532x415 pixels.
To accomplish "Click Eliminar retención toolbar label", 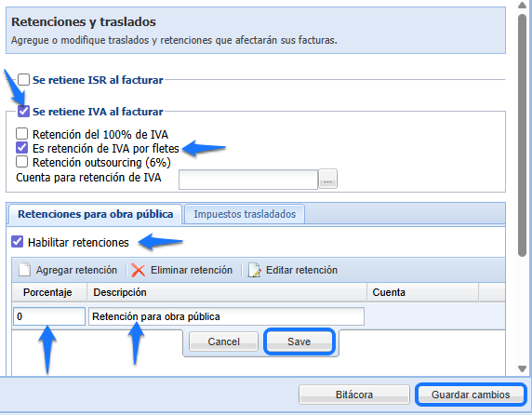I will pyautogui.click(x=192, y=270).
